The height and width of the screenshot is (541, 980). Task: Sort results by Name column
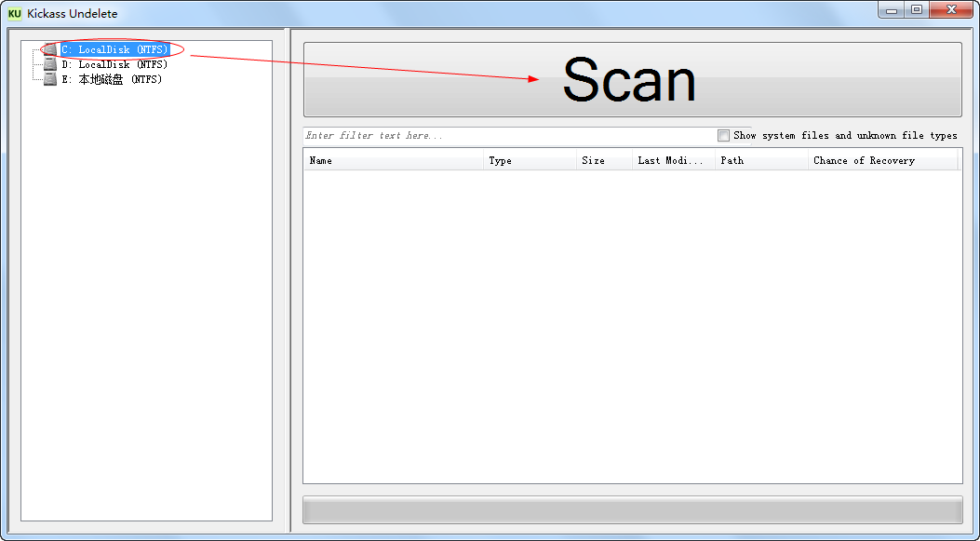[393, 161]
